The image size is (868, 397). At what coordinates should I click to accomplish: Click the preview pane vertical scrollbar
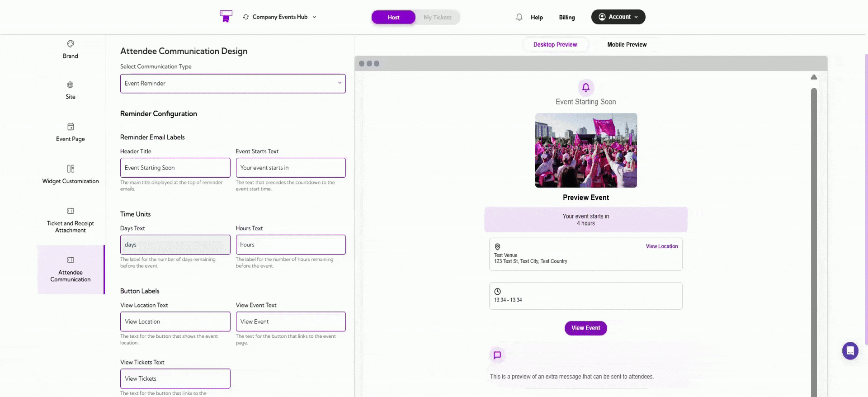[x=814, y=242]
